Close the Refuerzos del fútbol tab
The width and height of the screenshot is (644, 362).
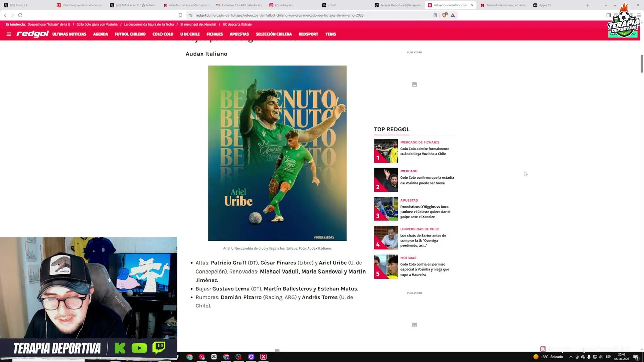point(472,5)
